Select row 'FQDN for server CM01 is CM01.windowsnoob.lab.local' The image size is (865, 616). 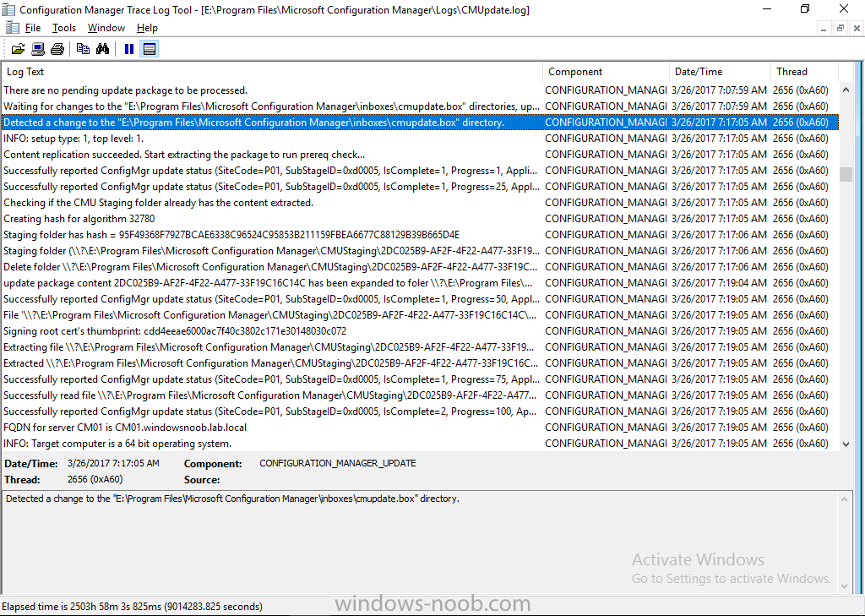click(421, 428)
